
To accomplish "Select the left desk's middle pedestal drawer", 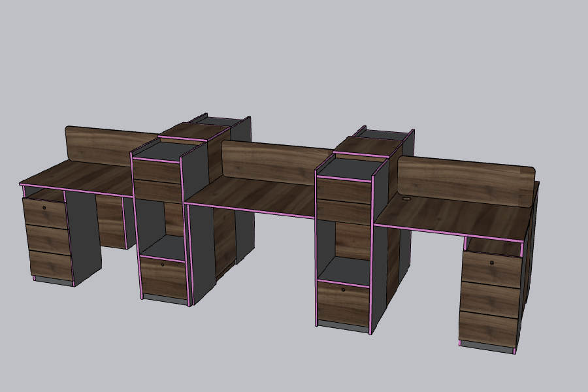I will [47, 239].
